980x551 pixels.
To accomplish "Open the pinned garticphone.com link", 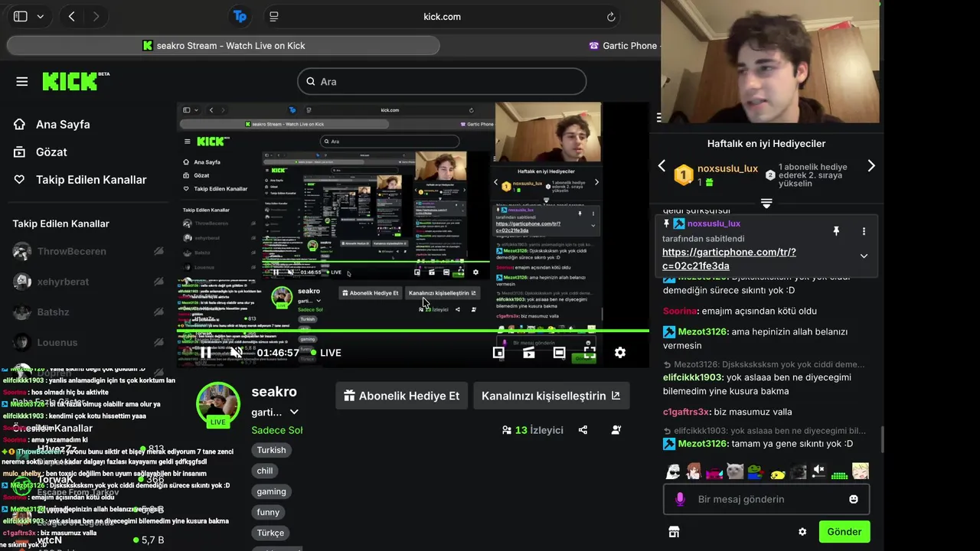I will click(729, 259).
